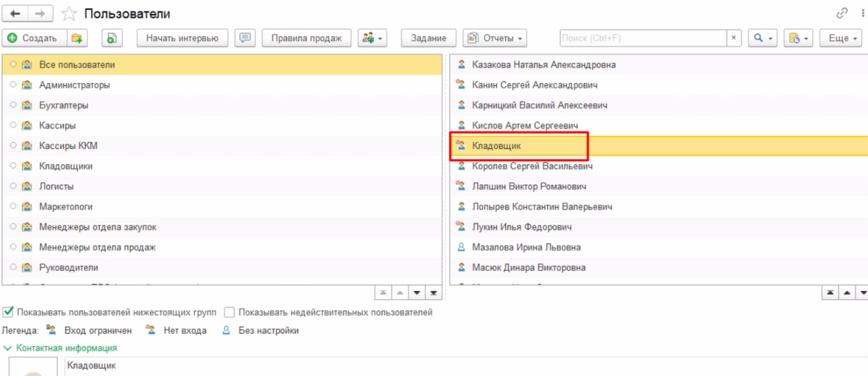Screen dimensions: 868x376
Task: Select user Канин Сергей Александрович
Action: coord(659,85)
